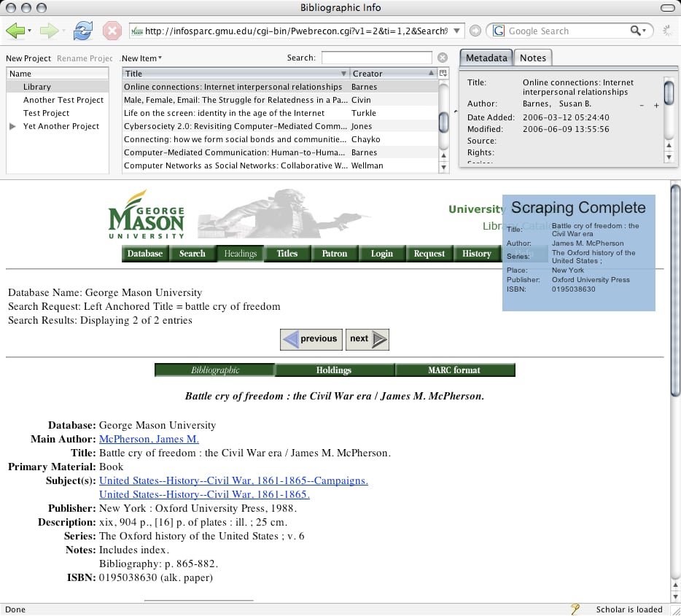This screenshot has width=681, height=616.
Task: Select the MARC format view tab
Action: pos(455,370)
